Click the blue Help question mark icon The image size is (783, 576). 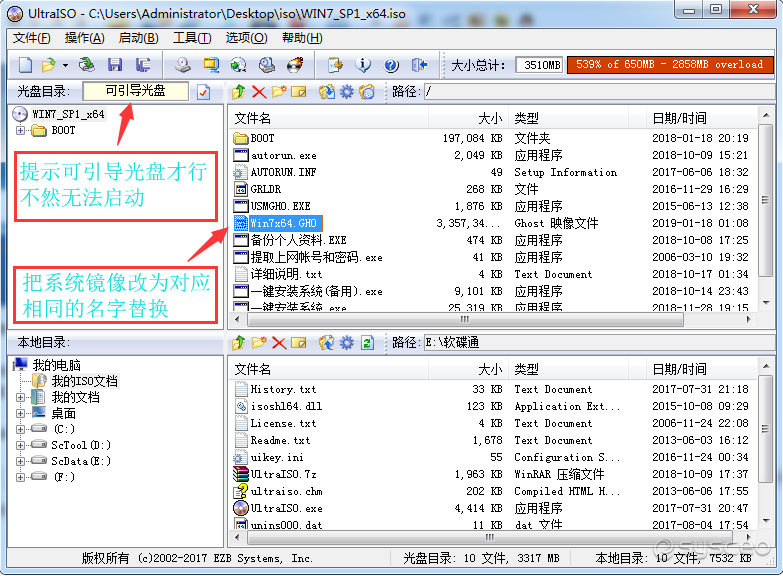pyautogui.click(x=391, y=65)
